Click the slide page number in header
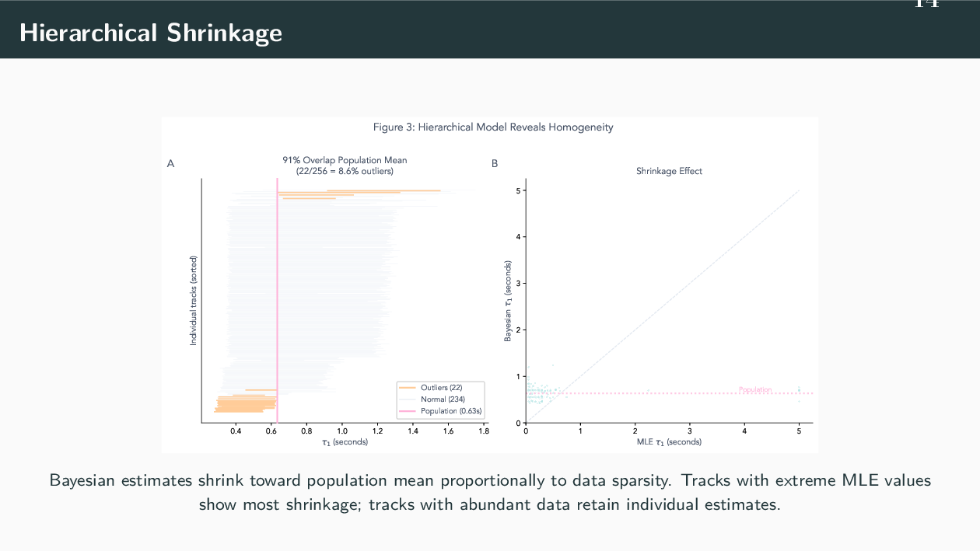980x551 pixels. click(926, 4)
